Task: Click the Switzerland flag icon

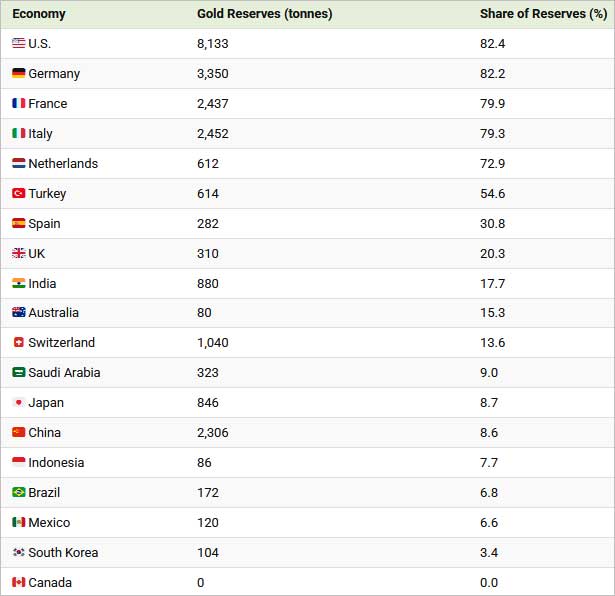Action: pyautogui.click(x=18, y=342)
